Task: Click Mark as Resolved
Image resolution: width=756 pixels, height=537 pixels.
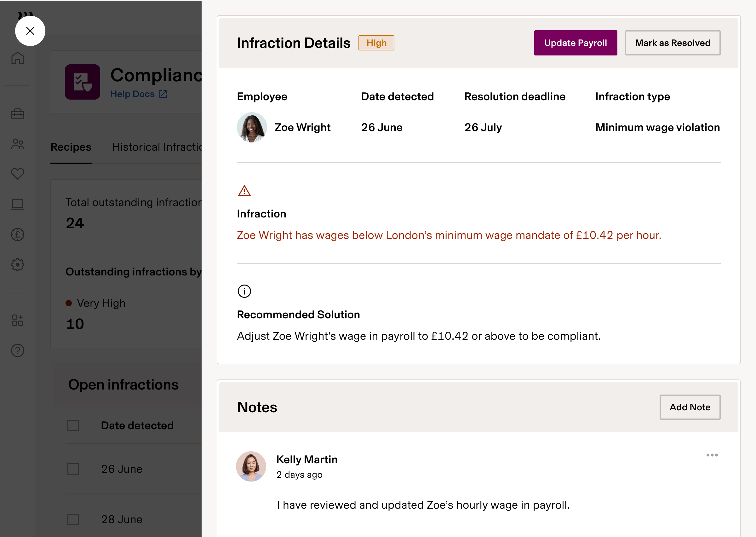Action: (673, 43)
